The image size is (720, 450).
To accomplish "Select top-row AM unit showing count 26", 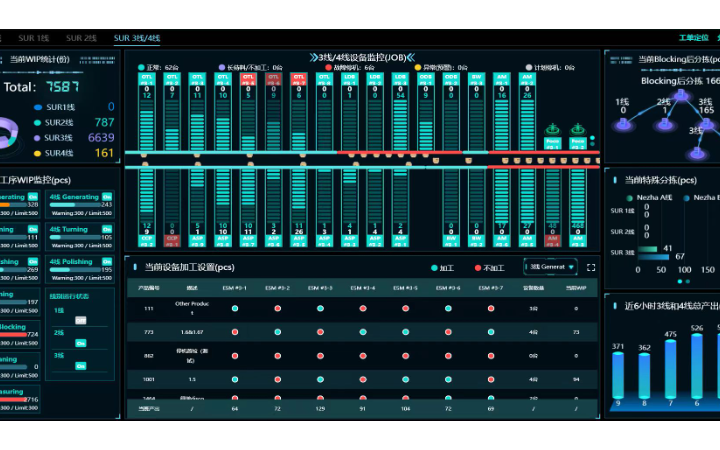I will coord(527,111).
